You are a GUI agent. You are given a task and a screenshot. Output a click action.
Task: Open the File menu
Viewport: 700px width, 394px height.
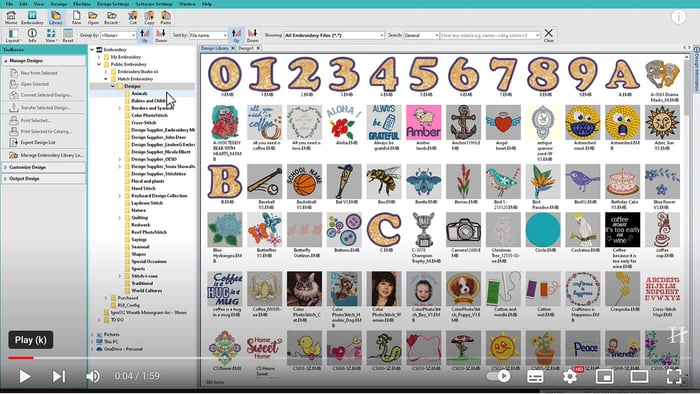click(9, 4)
